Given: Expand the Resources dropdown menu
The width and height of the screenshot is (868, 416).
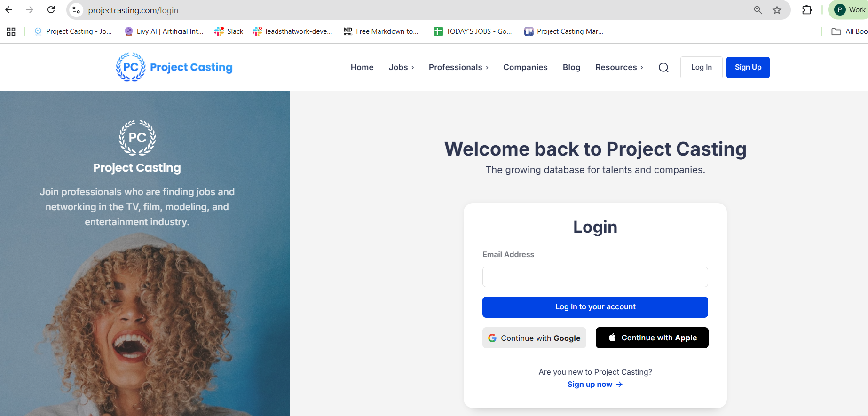Looking at the screenshot, I should tap(619, 67).
